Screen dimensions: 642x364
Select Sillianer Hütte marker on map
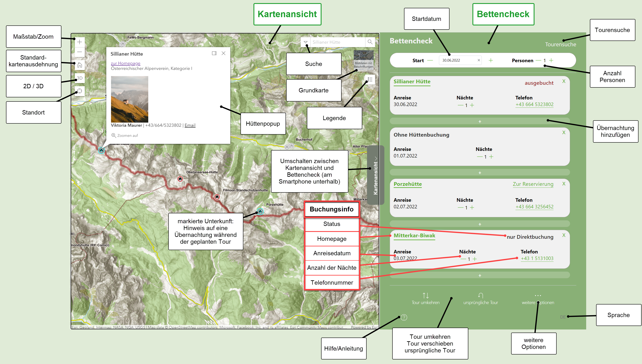(x=101, y=150)
